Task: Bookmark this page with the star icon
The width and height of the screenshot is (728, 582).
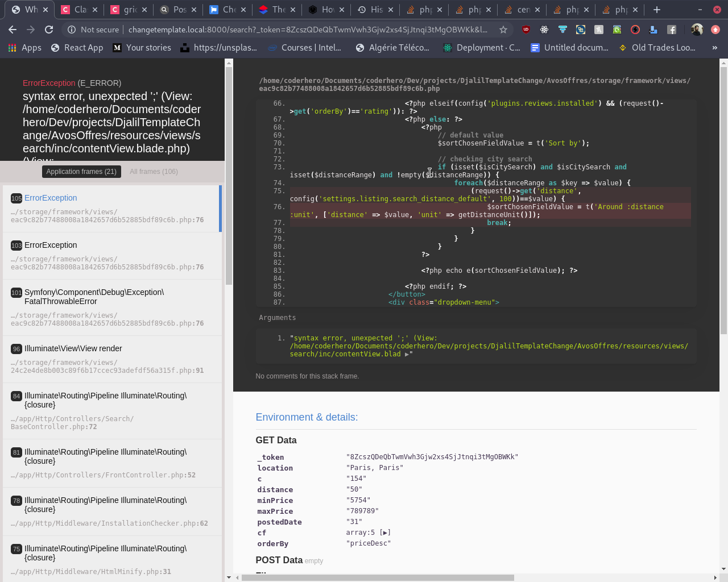Action: [x=503, y=30]
